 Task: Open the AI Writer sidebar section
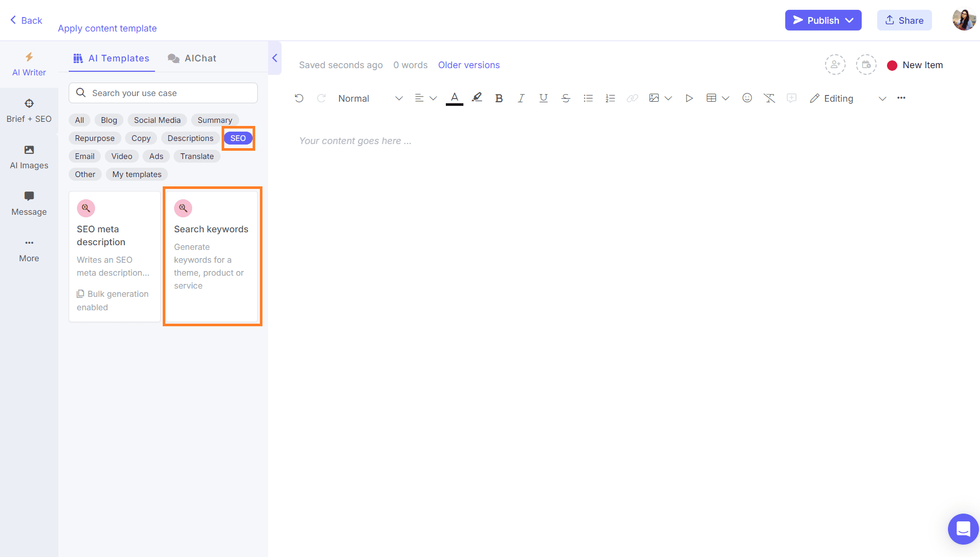coord(29,64)
